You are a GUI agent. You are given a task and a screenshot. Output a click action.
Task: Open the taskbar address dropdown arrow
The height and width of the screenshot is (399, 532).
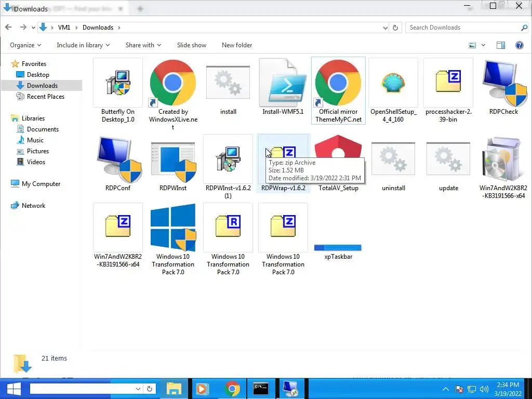point(138,389)
